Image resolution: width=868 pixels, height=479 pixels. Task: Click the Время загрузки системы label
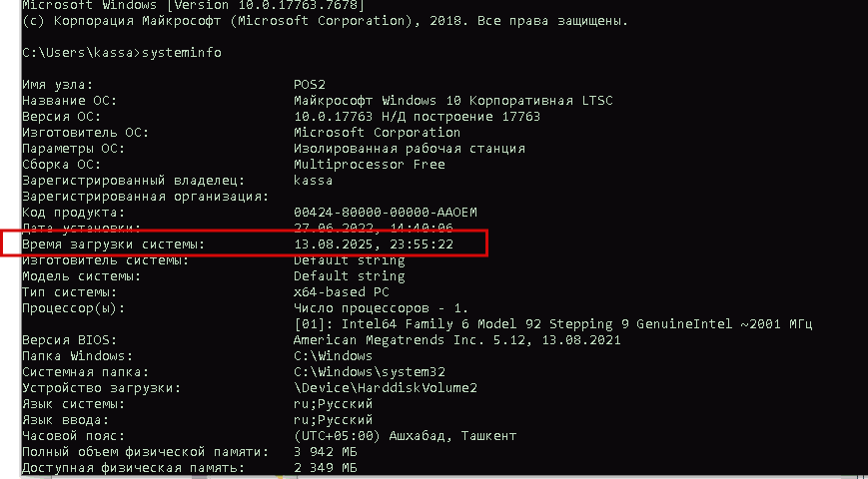(113, 244)
